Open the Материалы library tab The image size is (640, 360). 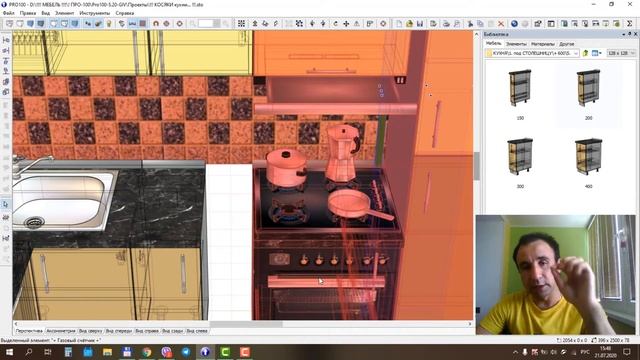pos(542,44)
